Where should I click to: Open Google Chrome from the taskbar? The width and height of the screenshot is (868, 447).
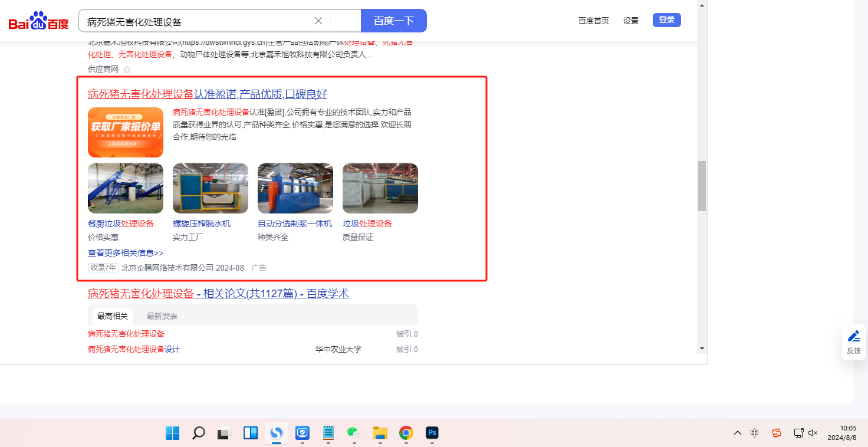pyautogui.click(x=406, y=433)
